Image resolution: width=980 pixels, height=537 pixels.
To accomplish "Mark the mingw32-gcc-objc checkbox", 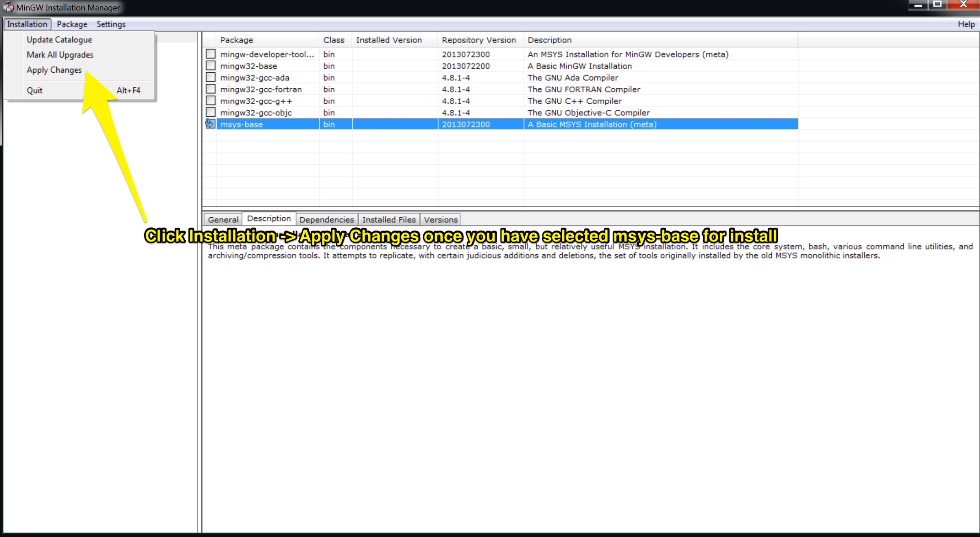I will pyautogui.click(x=210, y=112).
